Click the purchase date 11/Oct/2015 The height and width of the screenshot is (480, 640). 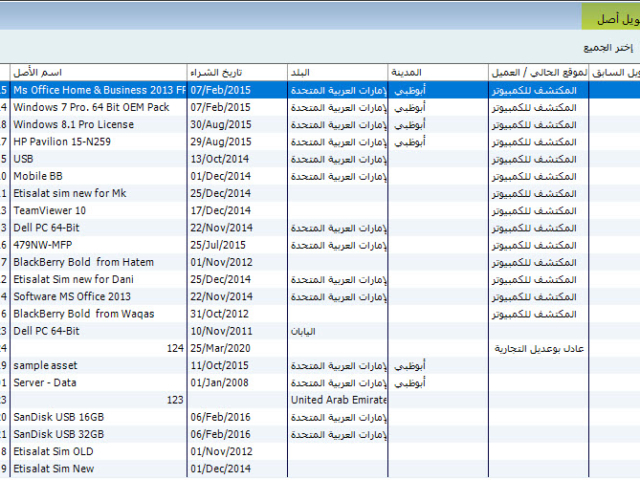click(220, 365)
